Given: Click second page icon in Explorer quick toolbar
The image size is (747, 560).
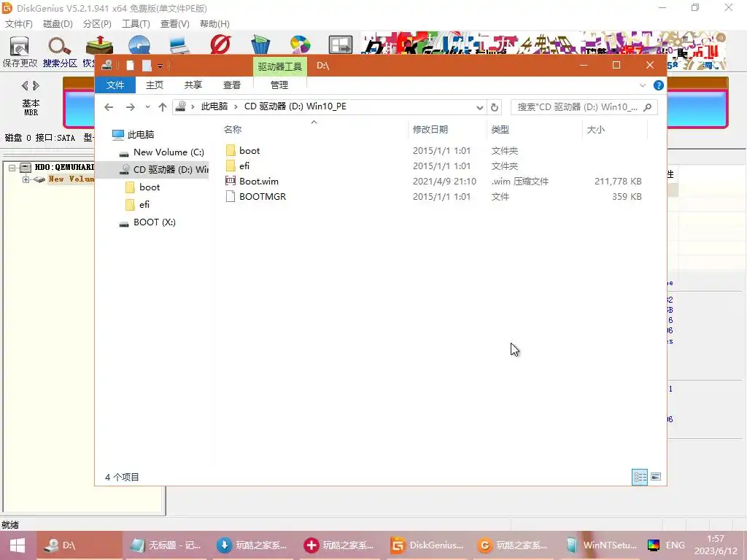Looking at the screenshot, I should click(147, 66).
